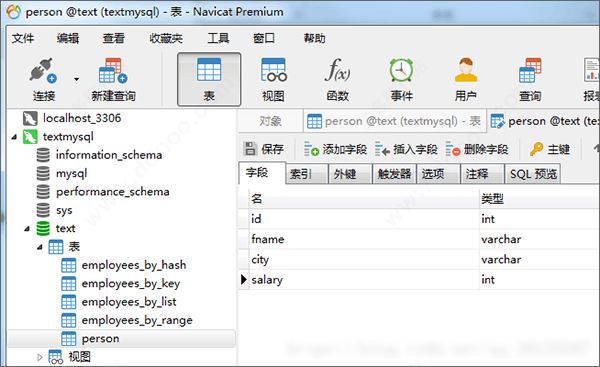Select the employees_by_range table
Screen dimensions: 600x367
click(x=137, y=320)
